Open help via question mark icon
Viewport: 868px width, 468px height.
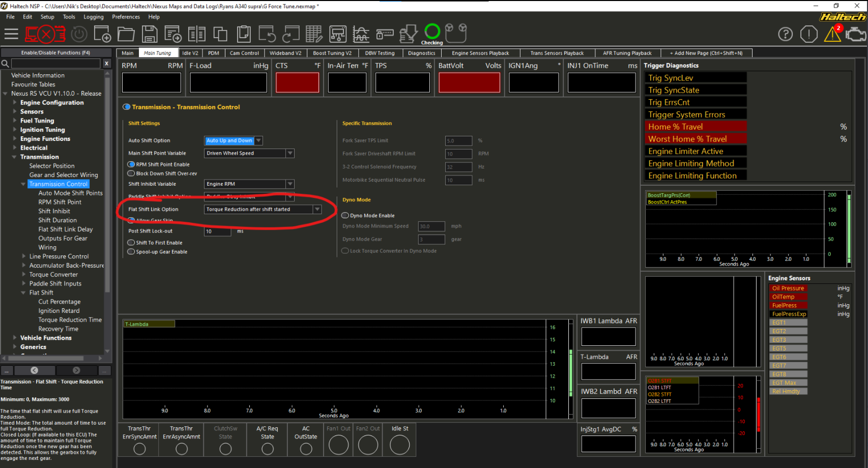tap(786, 34)
